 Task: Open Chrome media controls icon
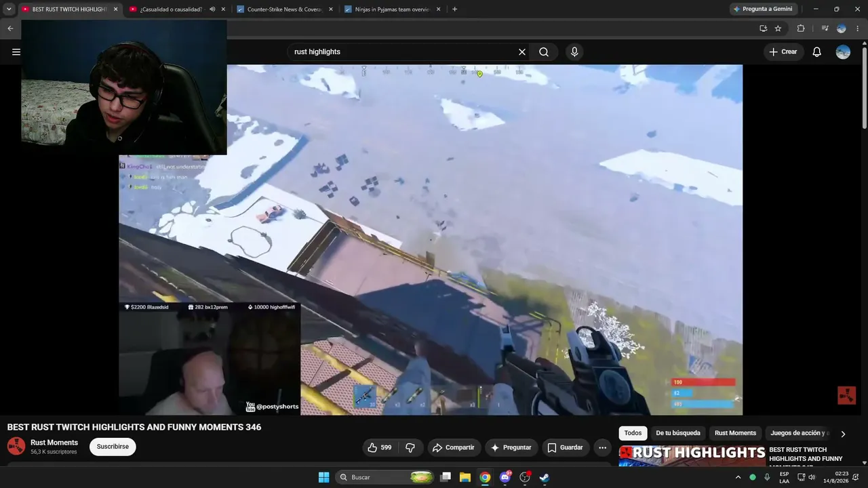825,28
